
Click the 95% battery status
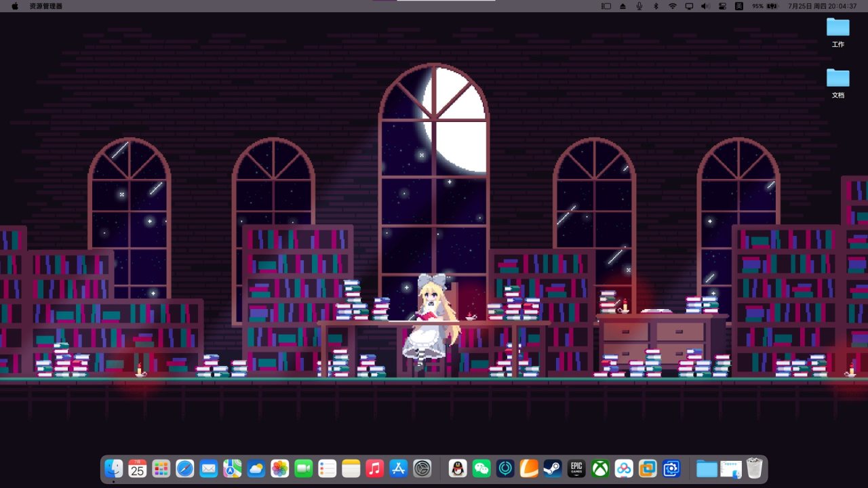pyautogui.click(x=764, y=6)
